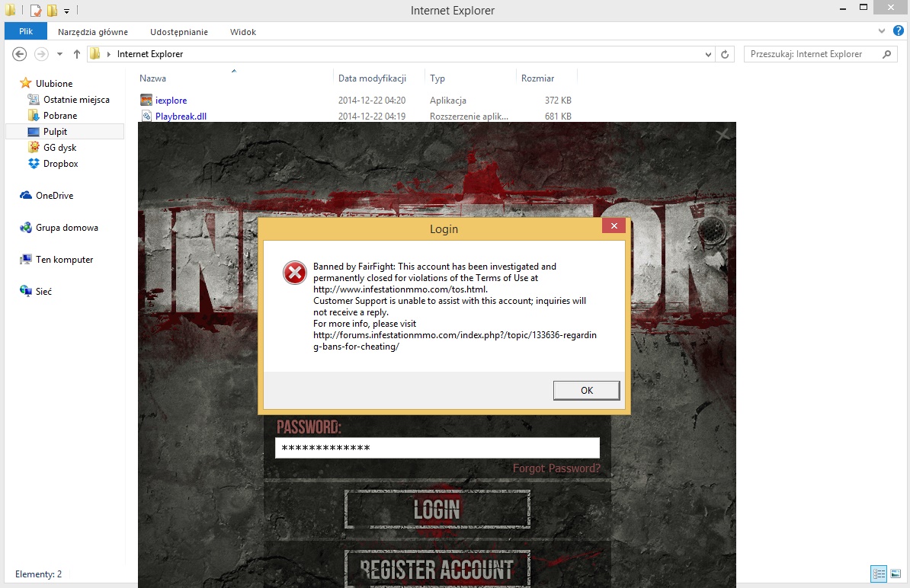910x588 pixels.
Task: Click the LOGIN button in launcher
Action: tap(437, 509)
